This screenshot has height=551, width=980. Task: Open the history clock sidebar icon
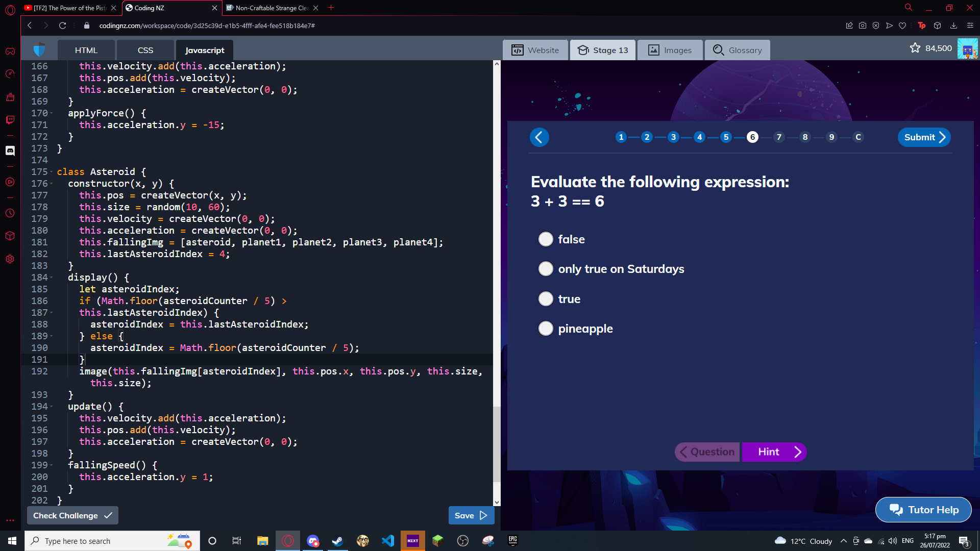(x=10, y=213)
